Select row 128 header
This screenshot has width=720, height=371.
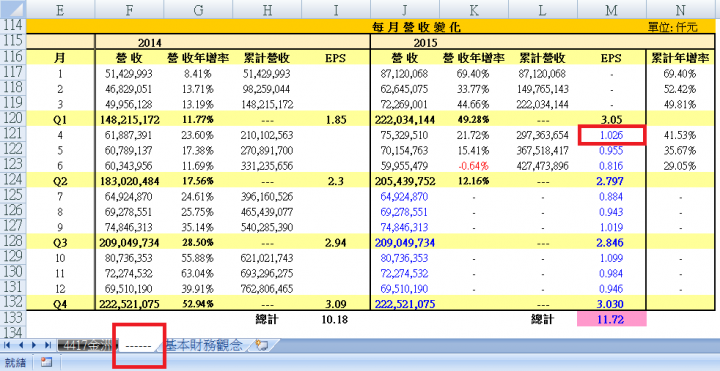click(13, 242)
